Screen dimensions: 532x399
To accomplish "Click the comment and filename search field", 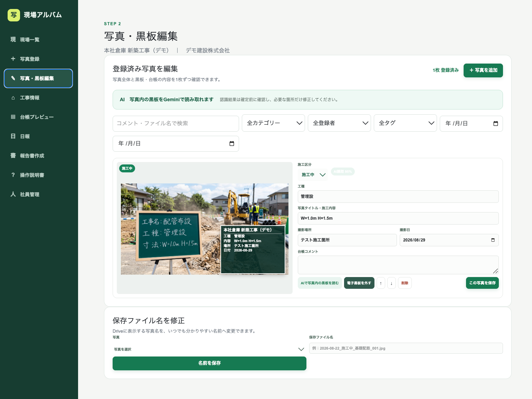I will (176, 124).
